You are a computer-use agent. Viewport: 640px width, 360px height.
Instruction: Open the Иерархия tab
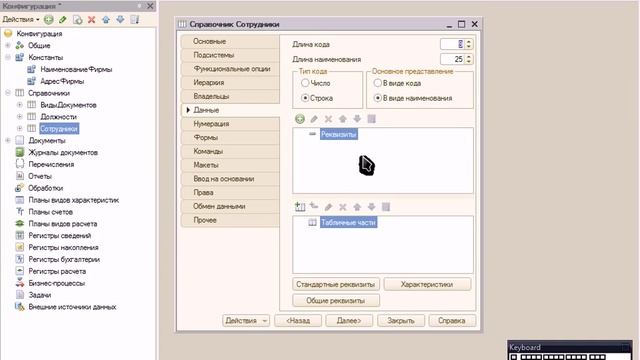[x=230, y=82]
